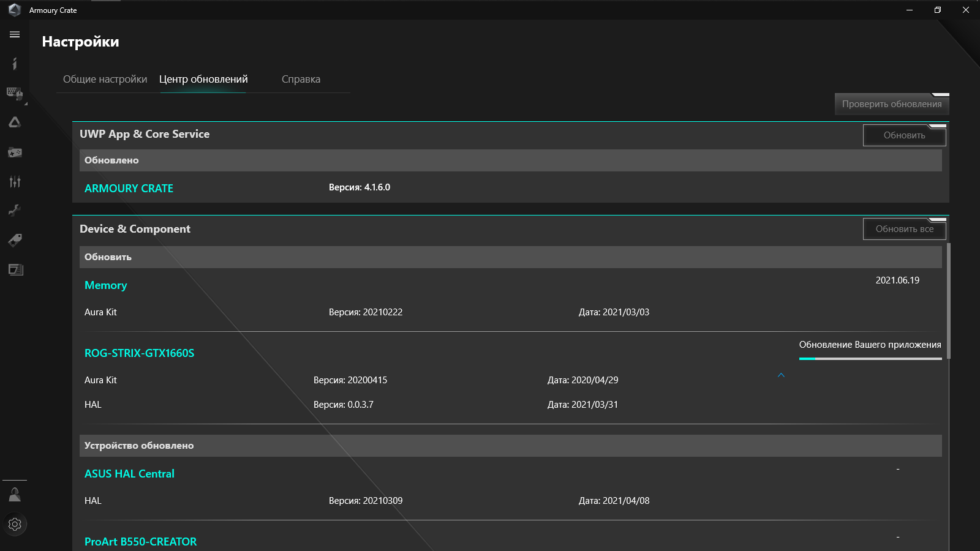Screen dimensions: 980x551
Task: Click Обновить for UWP App & Core Service
Action: [x=905, y=135]
